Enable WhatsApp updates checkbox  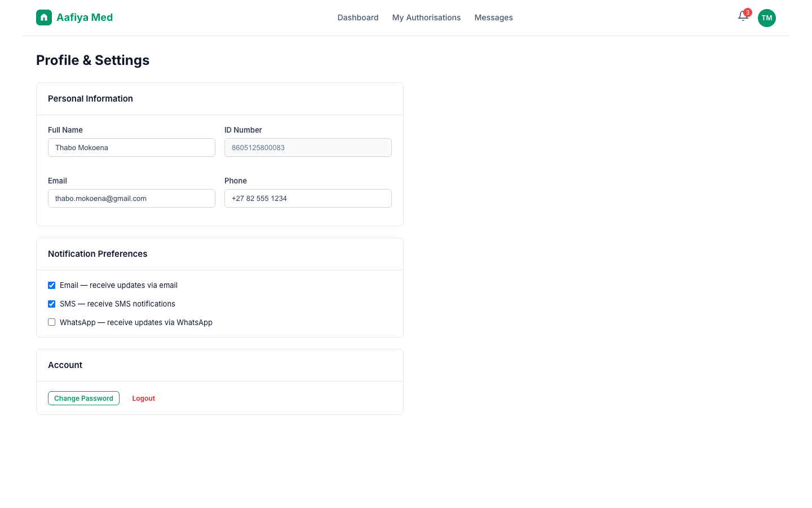pyautogui.click(x=51, y=322)
